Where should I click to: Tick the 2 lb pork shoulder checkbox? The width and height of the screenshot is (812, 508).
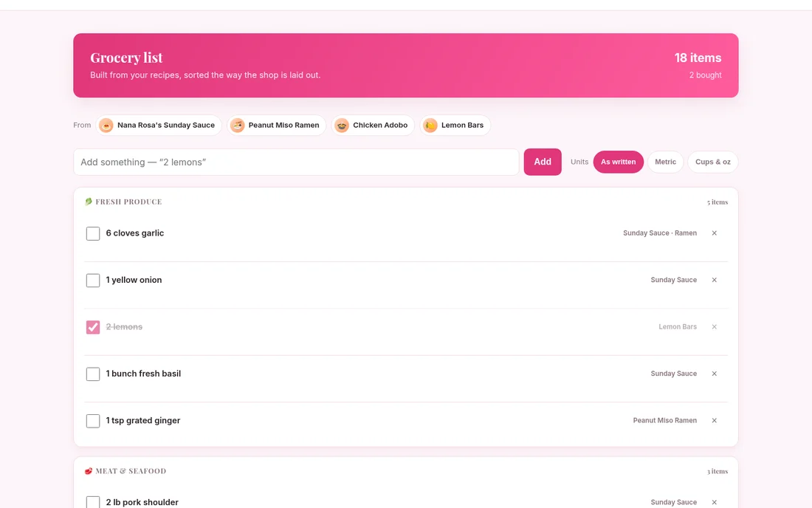pyautogui.click(x=93, y=502)
